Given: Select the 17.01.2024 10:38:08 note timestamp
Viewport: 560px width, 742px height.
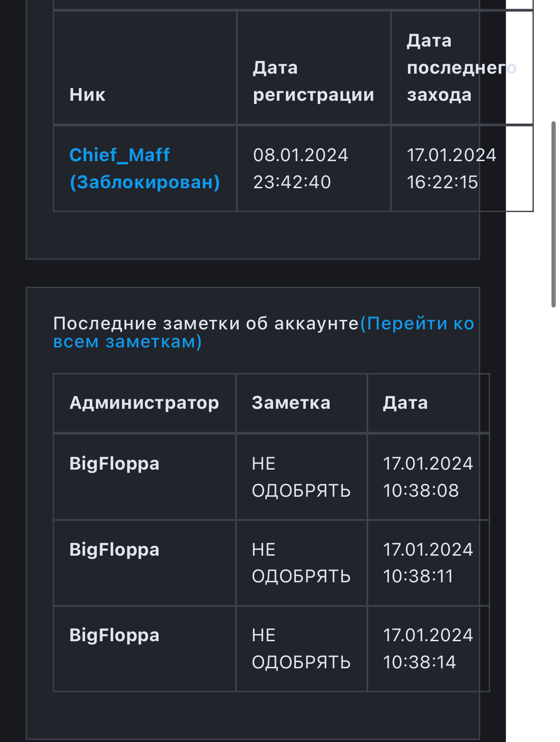Looking at the screenshot, I should (427, 477).
